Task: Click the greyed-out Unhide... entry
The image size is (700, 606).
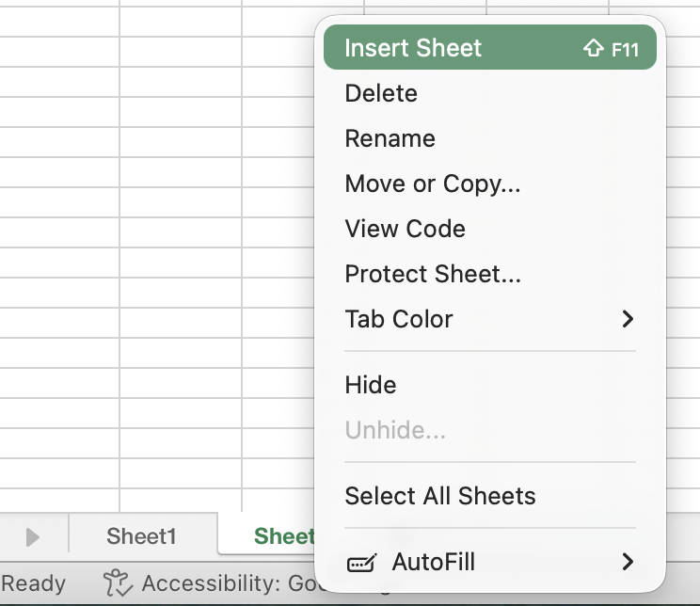Action: coord(395,430)
